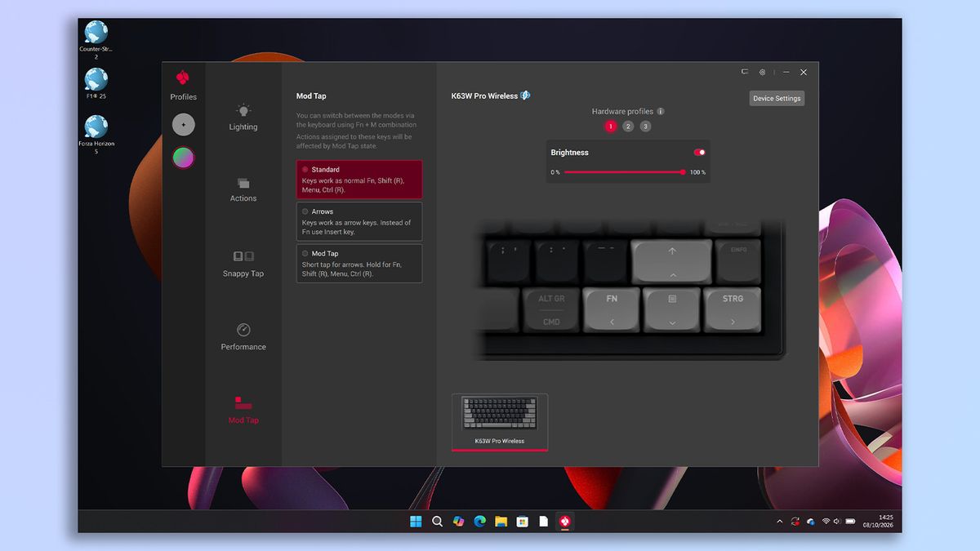Switch to hardware profile 1
The image size is (980, 551).
(x=610, y=127)
